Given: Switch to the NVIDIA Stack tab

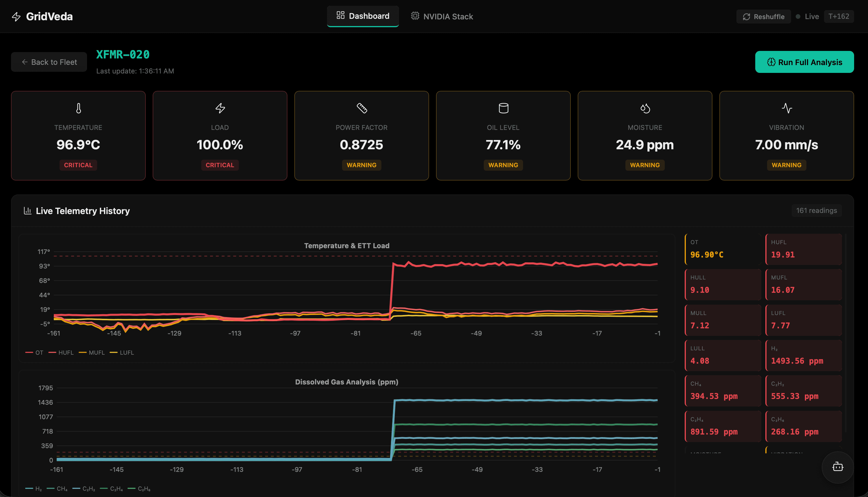Looking at the screenshot, I should [x=442, y=16].
